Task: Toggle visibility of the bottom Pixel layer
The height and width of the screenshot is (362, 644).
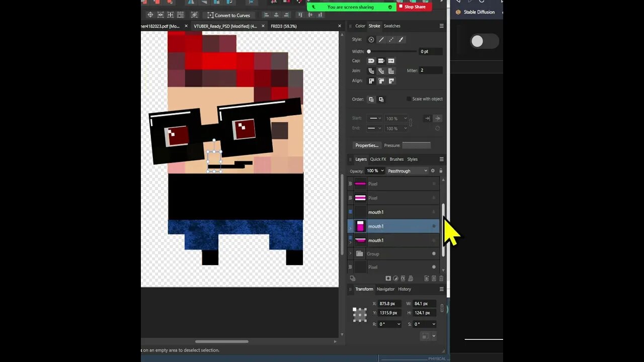Action: (434, 267)
